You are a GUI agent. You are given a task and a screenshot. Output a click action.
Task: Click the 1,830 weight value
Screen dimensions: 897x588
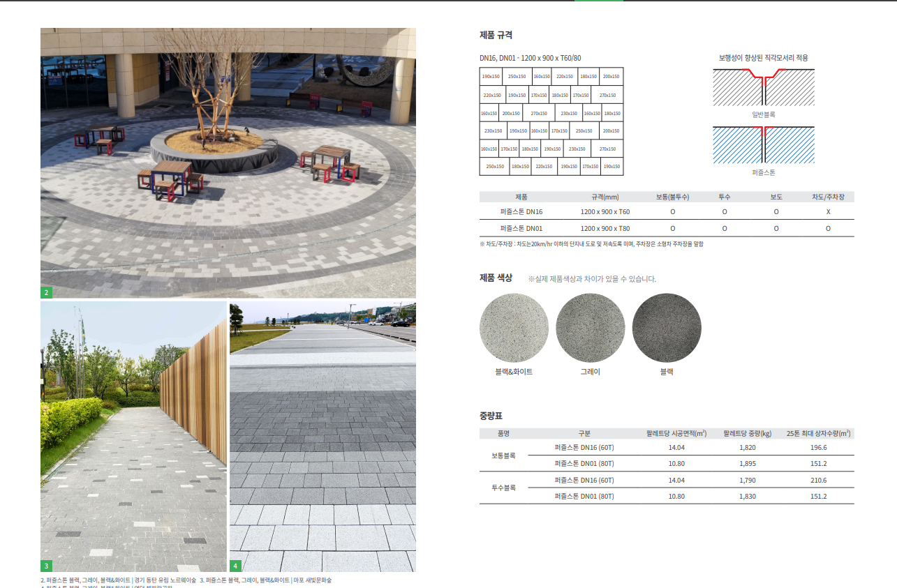[747, 496]
